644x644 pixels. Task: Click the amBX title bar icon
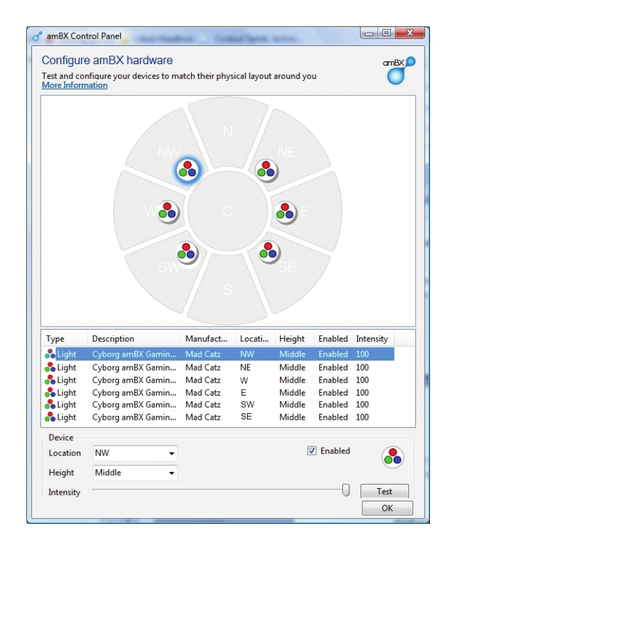point(37,36)
